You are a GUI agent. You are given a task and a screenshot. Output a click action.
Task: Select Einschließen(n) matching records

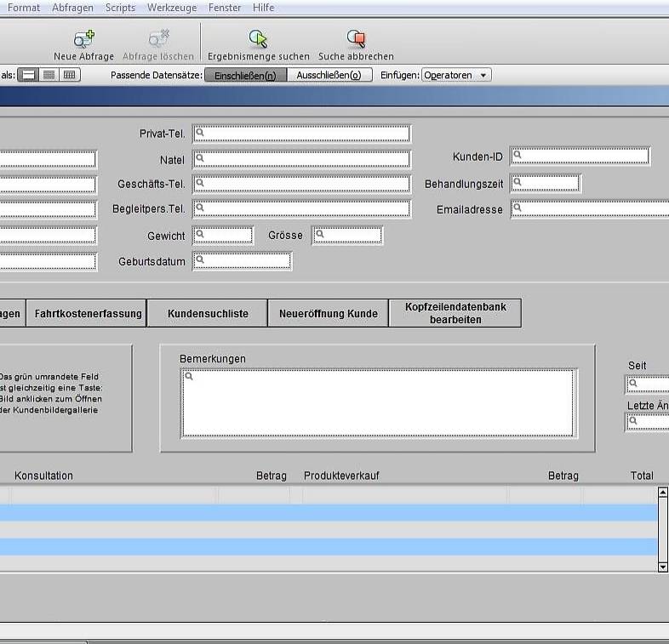(x=245, y=76)
